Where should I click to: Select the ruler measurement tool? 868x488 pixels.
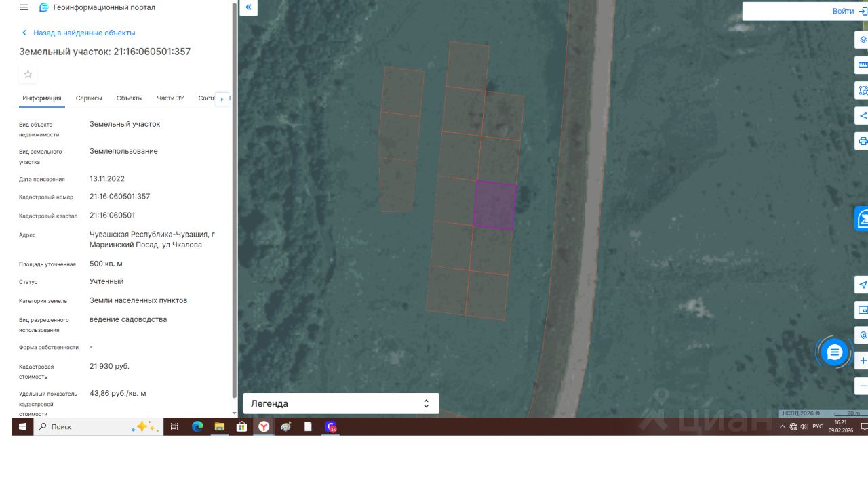click(862, 65)
